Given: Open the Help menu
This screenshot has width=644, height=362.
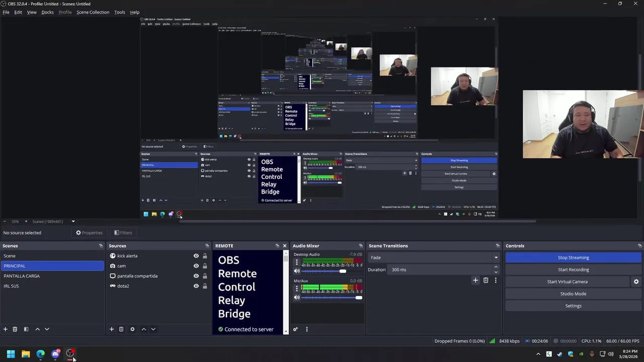Looking at the screenshot, I should [135, 12].
